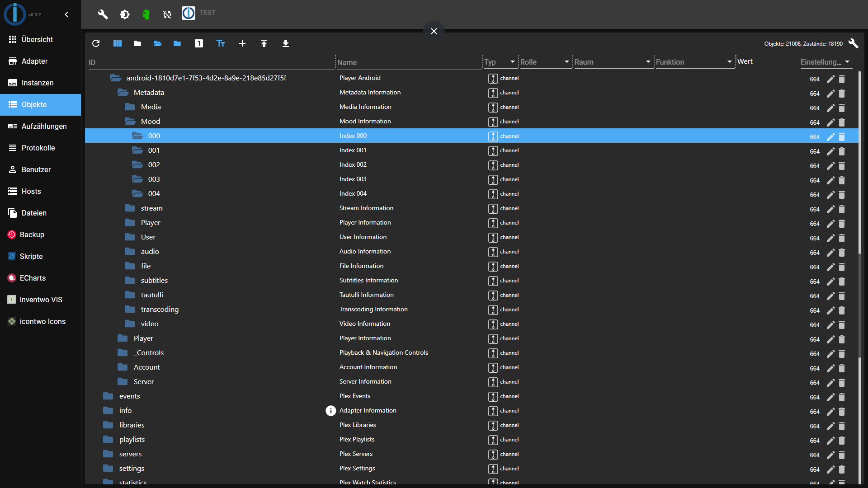Go to Übersicht in the sidebar
The image size is (868, 488).
point(41,39)
